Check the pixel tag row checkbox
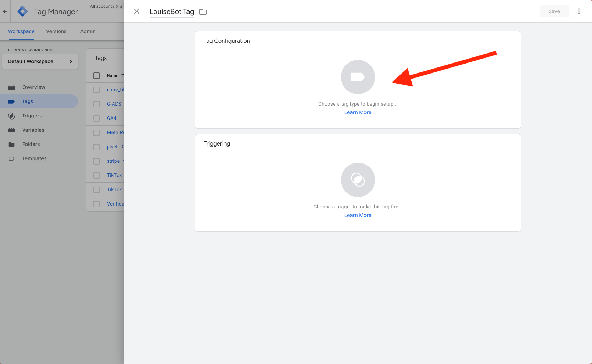Viewport: 592px width, 364px height. (x=96, y=147)
